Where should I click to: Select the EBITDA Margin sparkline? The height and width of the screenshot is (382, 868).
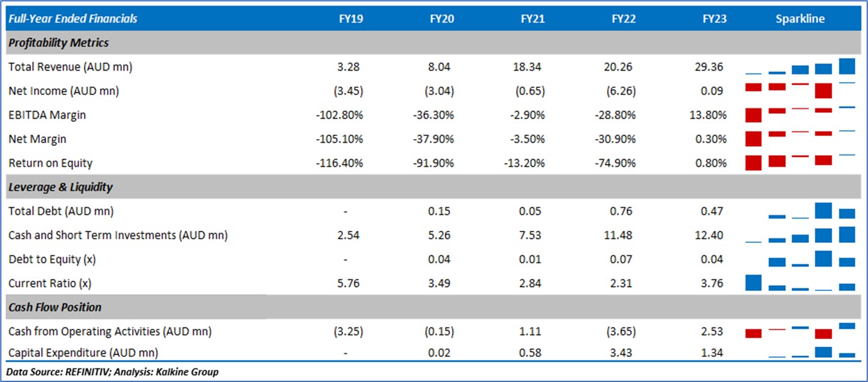800,115
